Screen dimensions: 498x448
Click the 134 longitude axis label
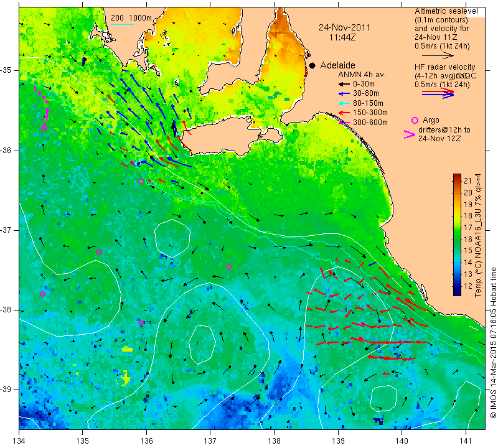pos(19,441)
